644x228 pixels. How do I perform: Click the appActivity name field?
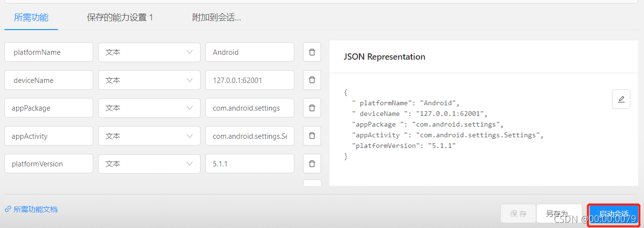coord(49,136)
